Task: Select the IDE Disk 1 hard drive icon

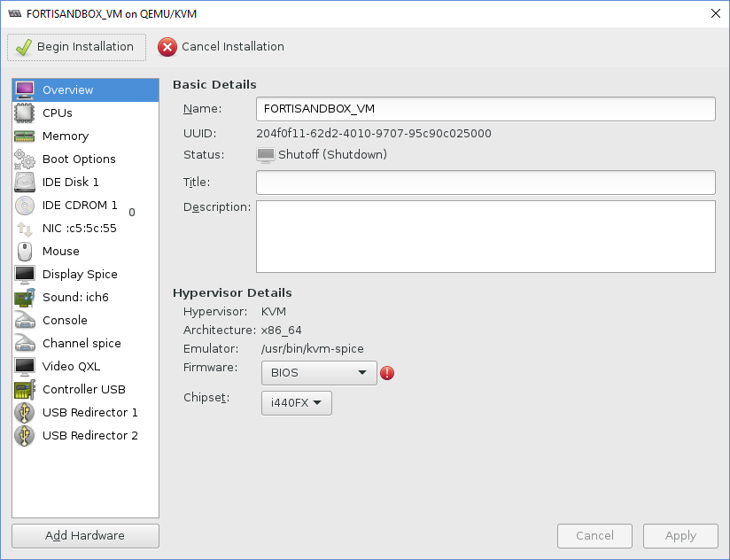Action: pyautogui.click(x=25, y=182)
